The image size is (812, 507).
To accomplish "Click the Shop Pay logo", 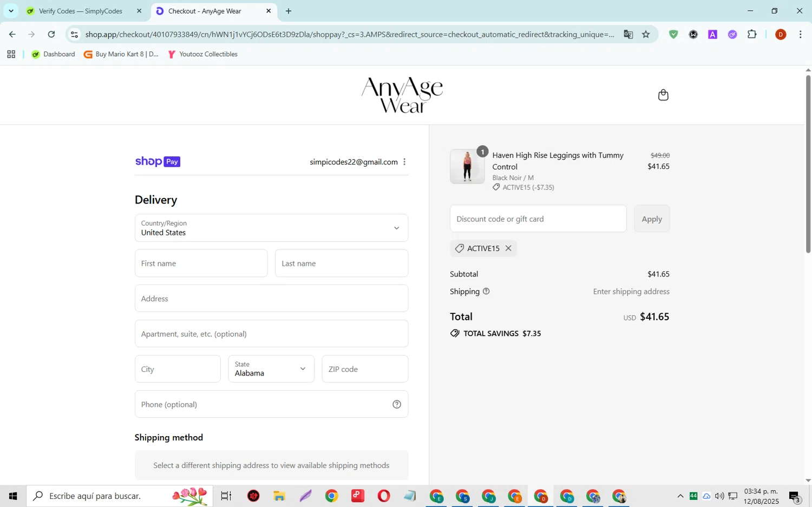I will 158,161.
